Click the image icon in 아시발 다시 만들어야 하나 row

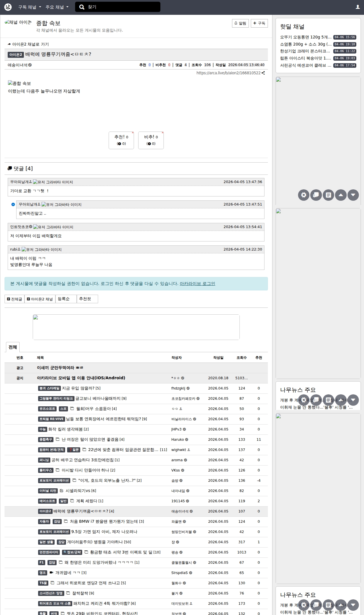57,470
